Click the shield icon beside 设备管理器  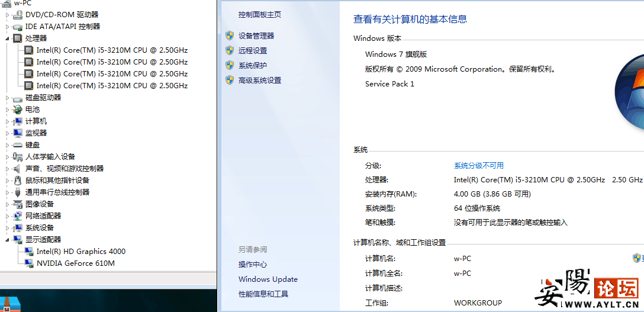tap(230, 36)
